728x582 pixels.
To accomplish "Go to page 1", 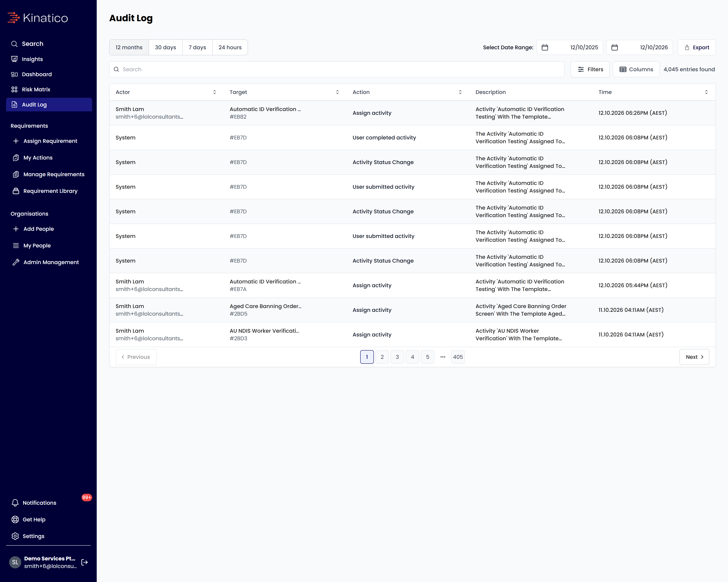I will coord(367,357).
